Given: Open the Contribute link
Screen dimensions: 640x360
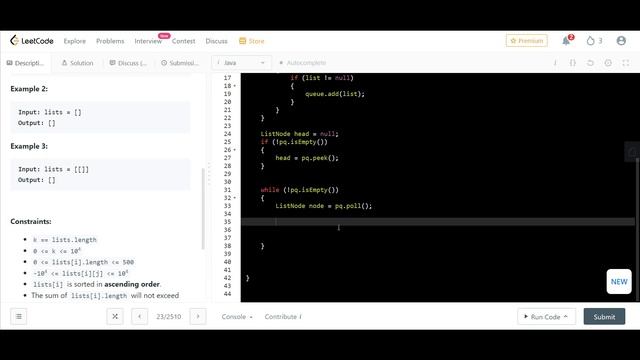Looking at the screenshot, I should (283, 316).
